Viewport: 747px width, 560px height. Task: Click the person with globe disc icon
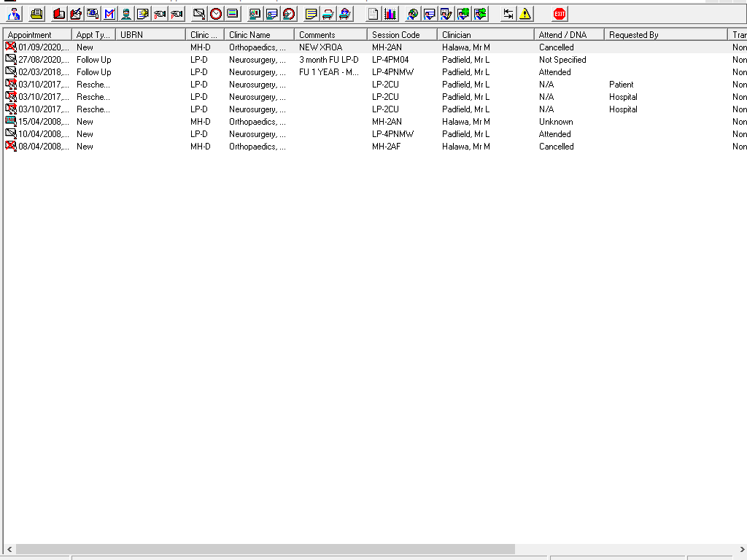pos(413,14)
